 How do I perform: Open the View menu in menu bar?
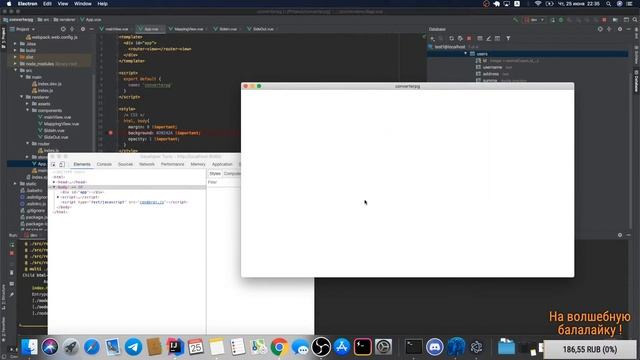point(62,4)
